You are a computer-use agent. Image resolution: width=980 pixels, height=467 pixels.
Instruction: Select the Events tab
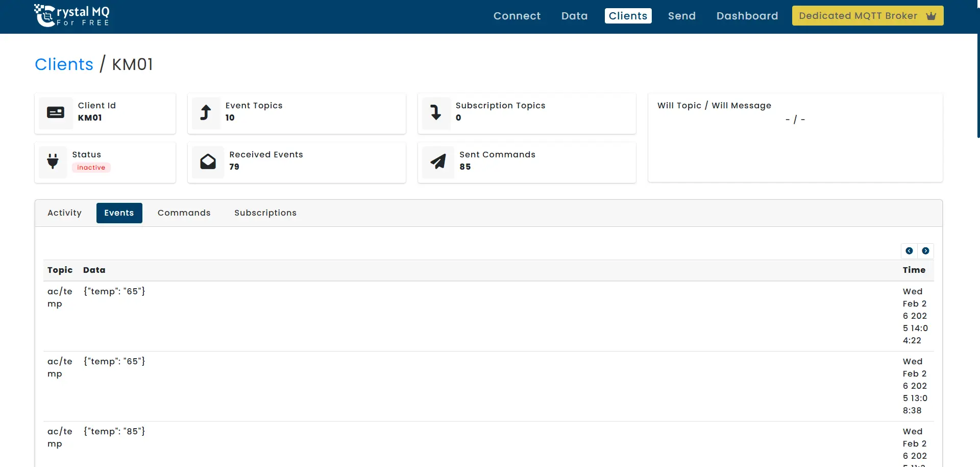click(119, 213)
